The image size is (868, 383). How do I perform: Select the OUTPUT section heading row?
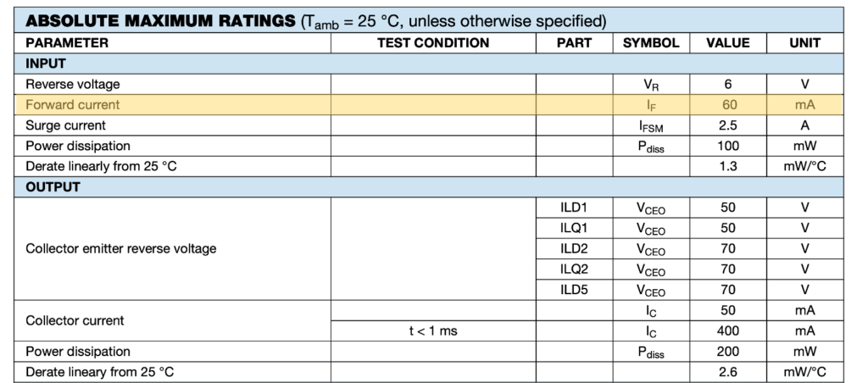[53, 186]
